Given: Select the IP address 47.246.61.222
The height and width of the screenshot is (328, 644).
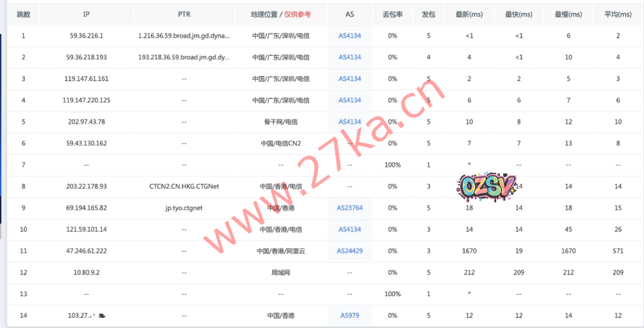Looking at the screenshot, I should (85, 251).
